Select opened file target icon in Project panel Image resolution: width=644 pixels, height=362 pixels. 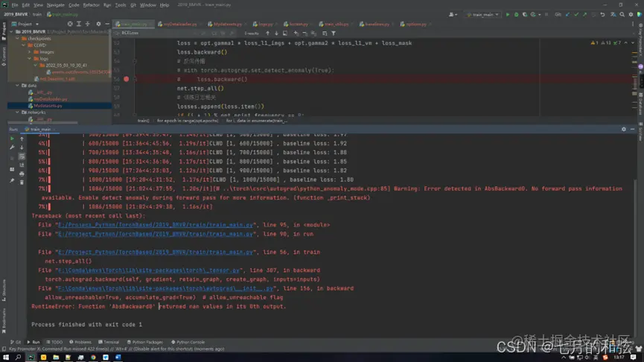pyautogui.click(x=70, y=24)
